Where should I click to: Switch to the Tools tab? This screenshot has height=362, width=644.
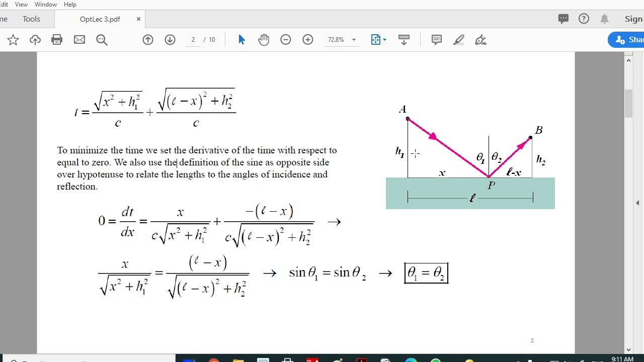[x=31, y=19]
